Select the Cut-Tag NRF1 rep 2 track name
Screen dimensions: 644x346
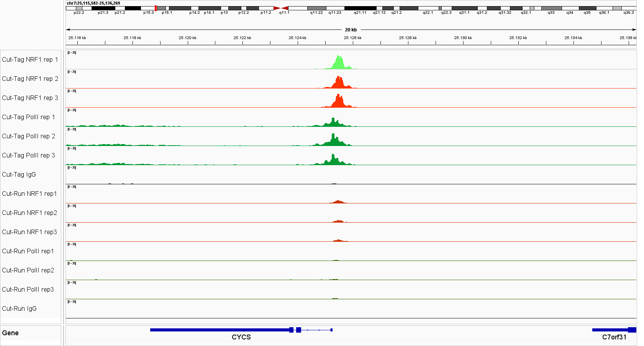click(30, 79)
